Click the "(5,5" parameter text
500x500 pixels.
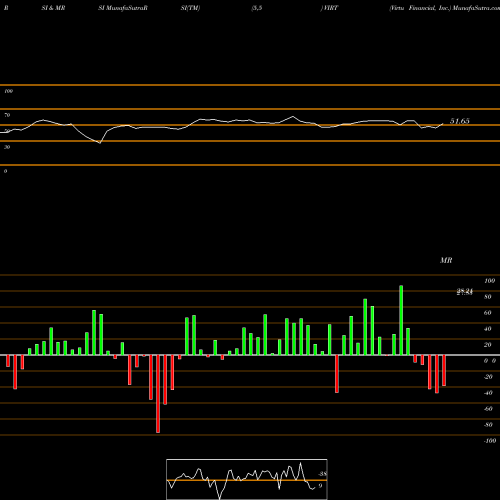(x=257, y=8)
